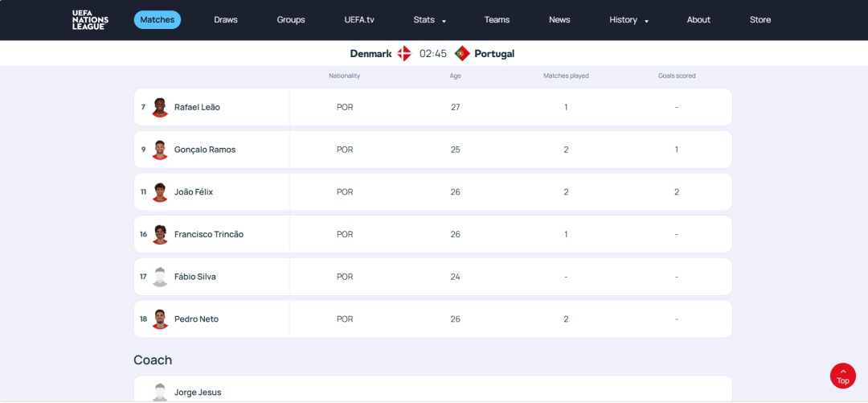Click João Félix's goals scored value

[677, 191]
